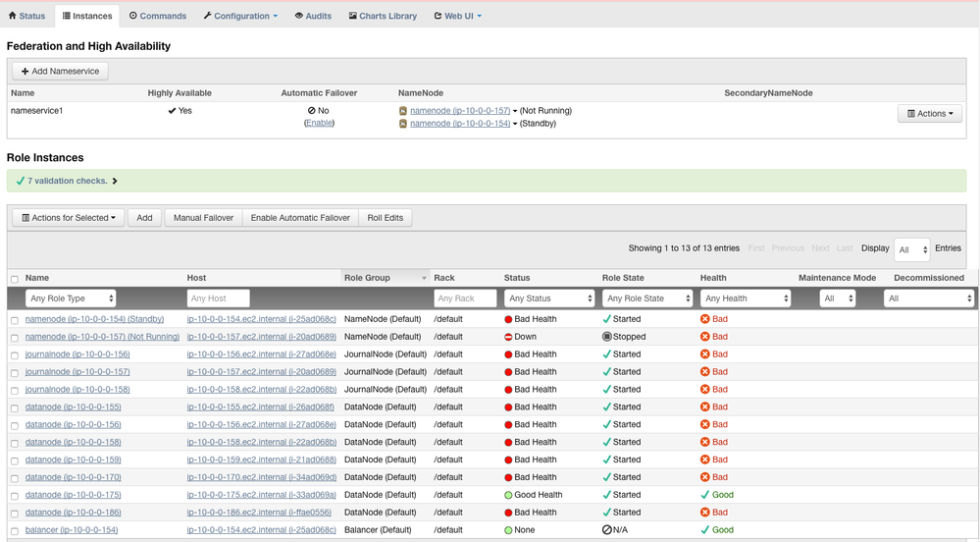Click the namenode icon beside namenode (ip-10-0-0-157)
Image resolution: width=980 pixels, height=542 pixels.
pos(403,111)
